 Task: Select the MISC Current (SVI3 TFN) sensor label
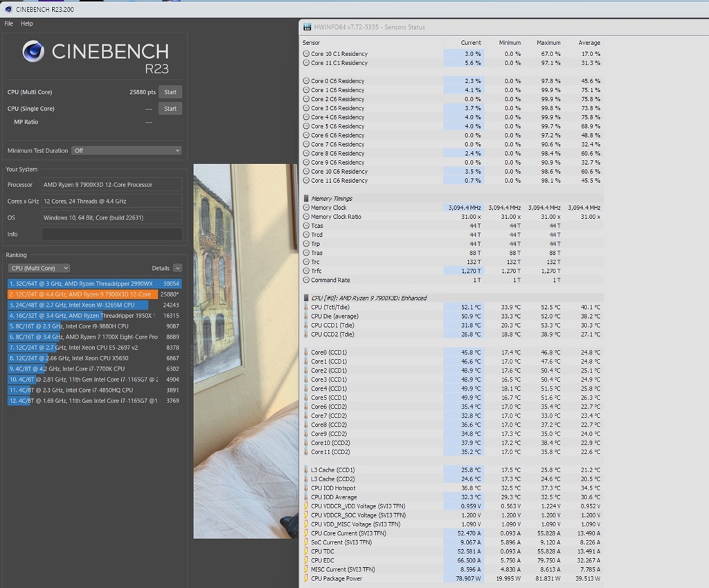point(343,569)
